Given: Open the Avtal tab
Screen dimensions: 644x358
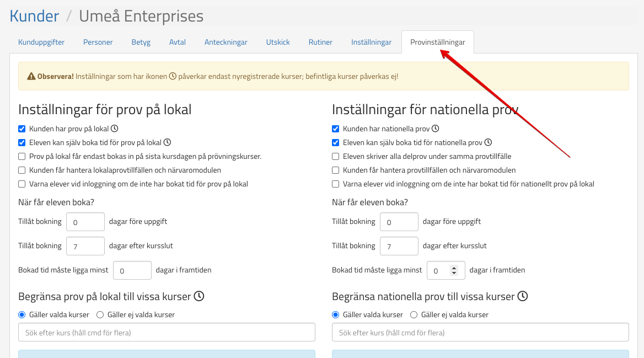Looking at the screenshot, I should coord(177,42).
